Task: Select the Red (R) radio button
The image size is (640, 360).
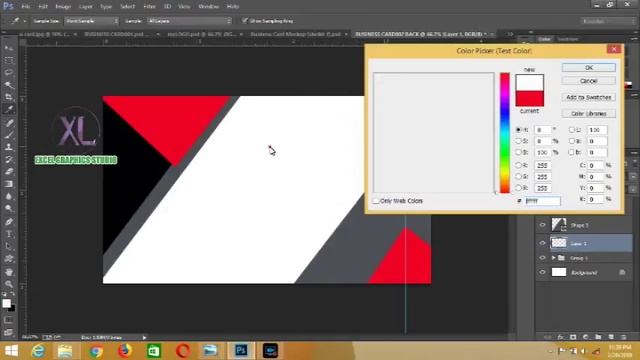Action: pos(518,165)
